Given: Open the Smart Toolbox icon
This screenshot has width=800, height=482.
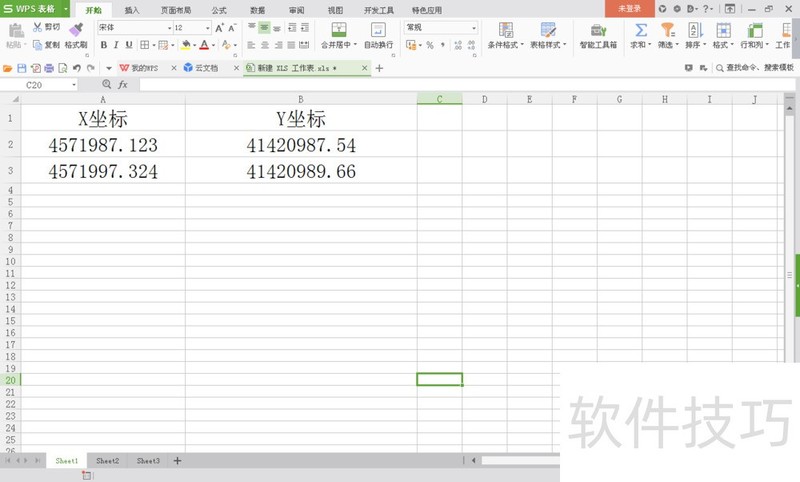Looking at the screenshot, I should tap(598, 30).
